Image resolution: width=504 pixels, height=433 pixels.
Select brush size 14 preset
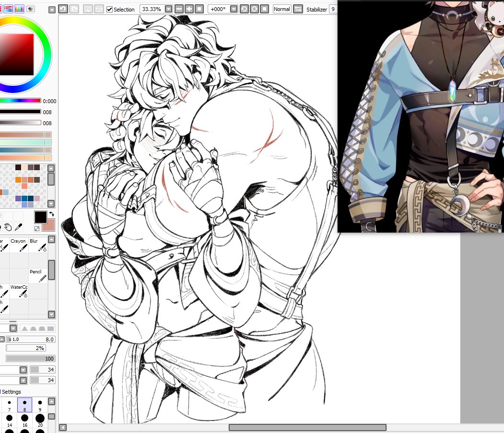tap(9, 421)
